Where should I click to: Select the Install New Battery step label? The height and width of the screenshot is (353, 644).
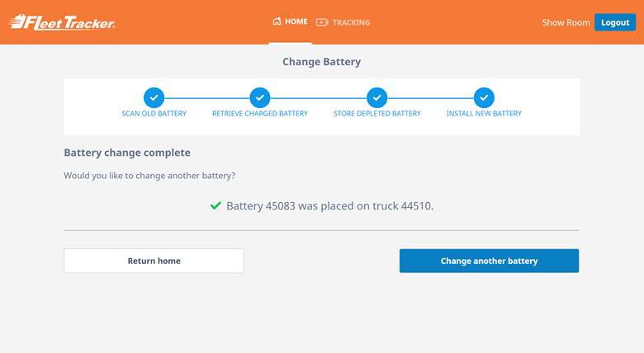coord(484,114)
